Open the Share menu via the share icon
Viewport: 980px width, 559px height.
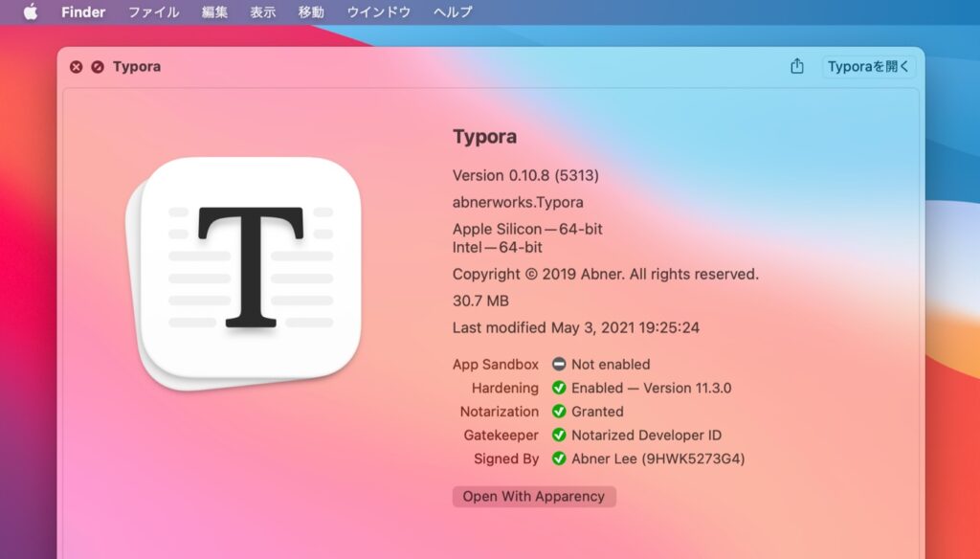797,66
